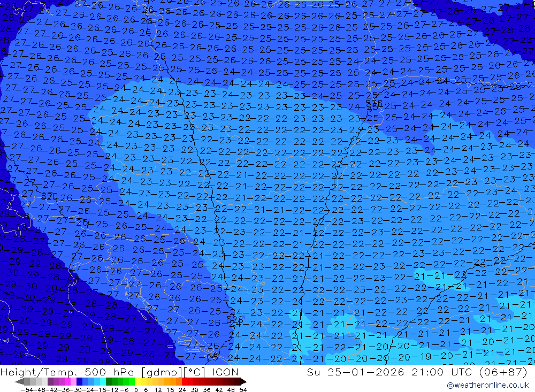Click the '-54' legend scale value

[x=27, y=390]
